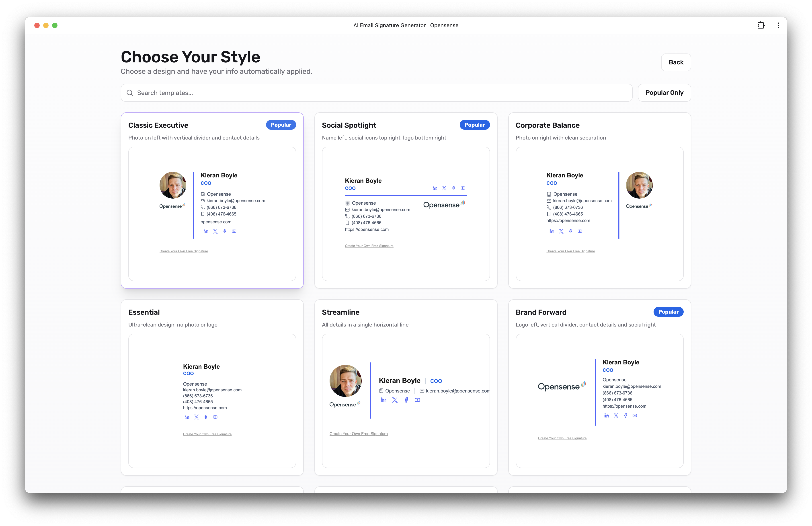
Task: Select the YouTube icon in Corporate Balance preview
Action: click(580, 231)
